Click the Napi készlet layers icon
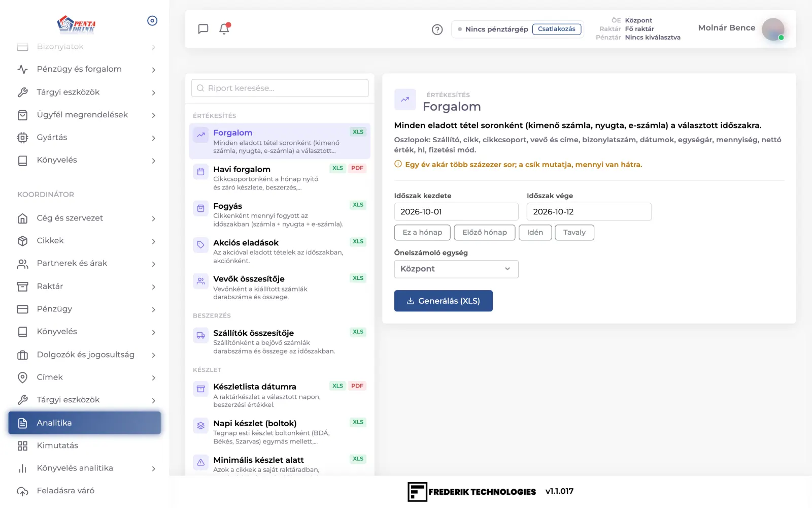This screenshot has height=508, width=812. coord(201,426)
